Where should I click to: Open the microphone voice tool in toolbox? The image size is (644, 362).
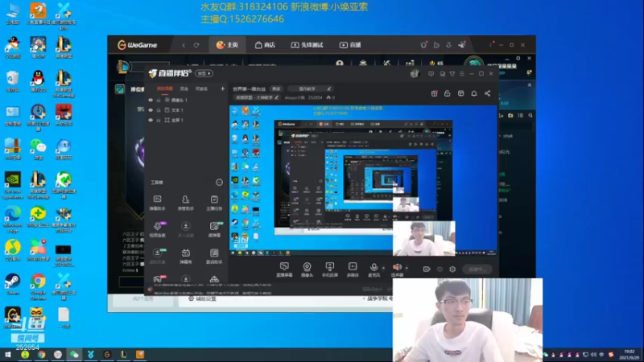pos(158,229)
